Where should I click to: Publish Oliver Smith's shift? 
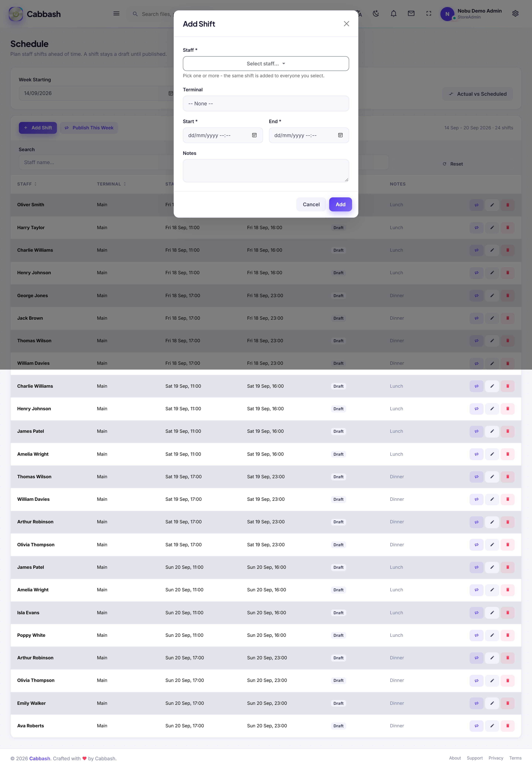click(x=476, y=205)
